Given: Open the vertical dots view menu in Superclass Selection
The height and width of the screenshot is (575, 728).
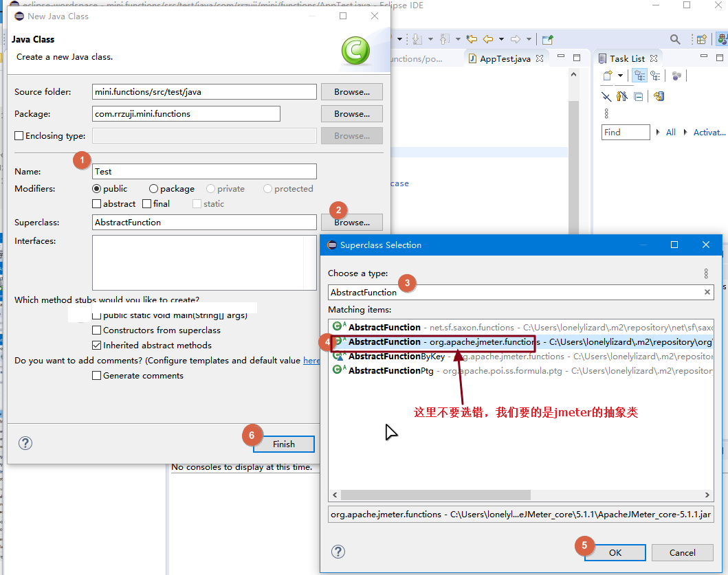Looking at the screenshot, I should tap(705, 273).
